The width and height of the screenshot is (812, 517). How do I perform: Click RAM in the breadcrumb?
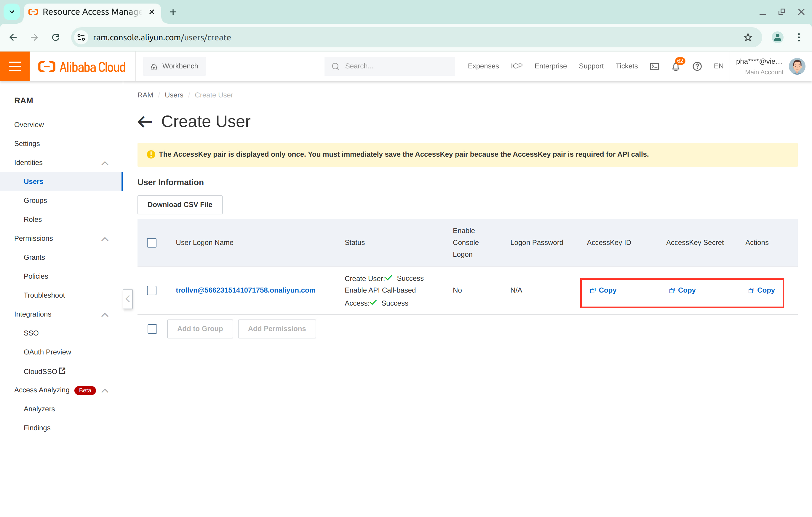pyautogui.click(x=145, y=95)
